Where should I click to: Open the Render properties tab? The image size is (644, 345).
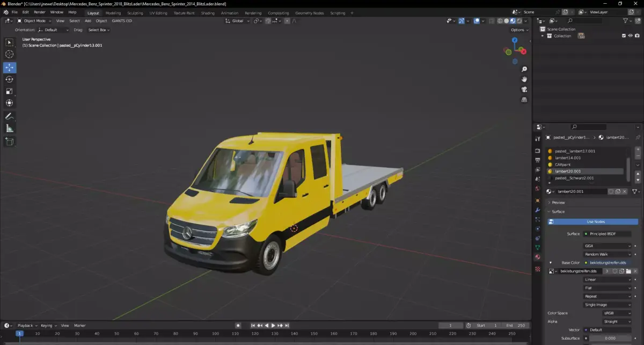point(538,151)
